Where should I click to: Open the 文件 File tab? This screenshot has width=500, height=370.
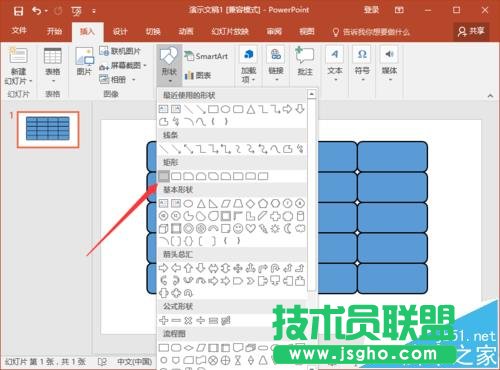click(19, 31)
